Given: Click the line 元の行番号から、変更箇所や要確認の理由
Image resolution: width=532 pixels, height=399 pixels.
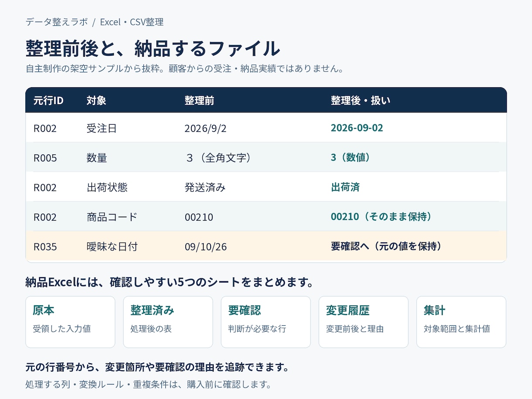Looking at the screenshot, I should [x=158, y=367].
